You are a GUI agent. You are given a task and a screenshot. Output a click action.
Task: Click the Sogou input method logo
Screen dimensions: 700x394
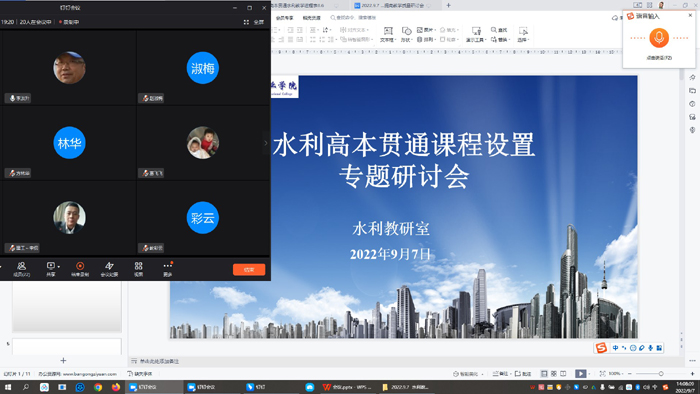pyautogui.click(x=601, y=348)
